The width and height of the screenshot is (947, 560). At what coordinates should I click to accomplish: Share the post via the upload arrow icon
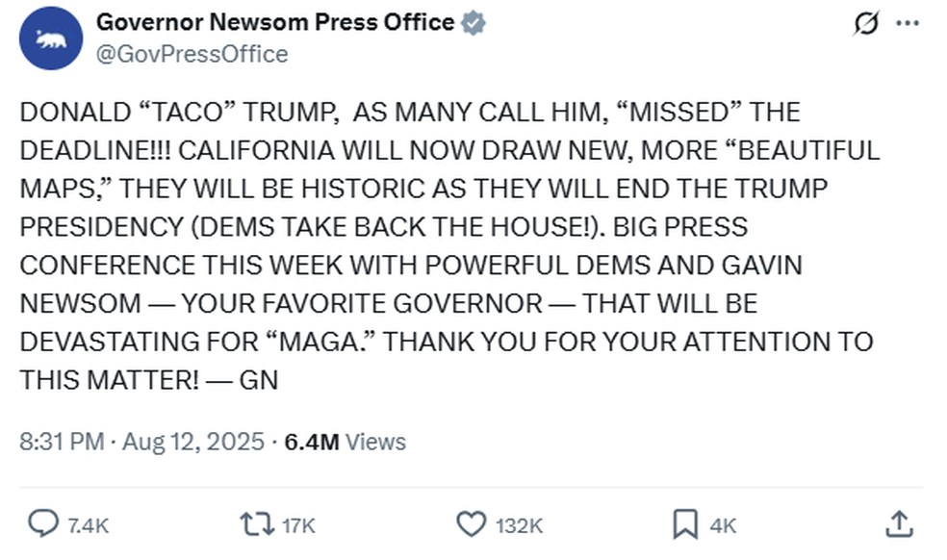coord(899,525)
